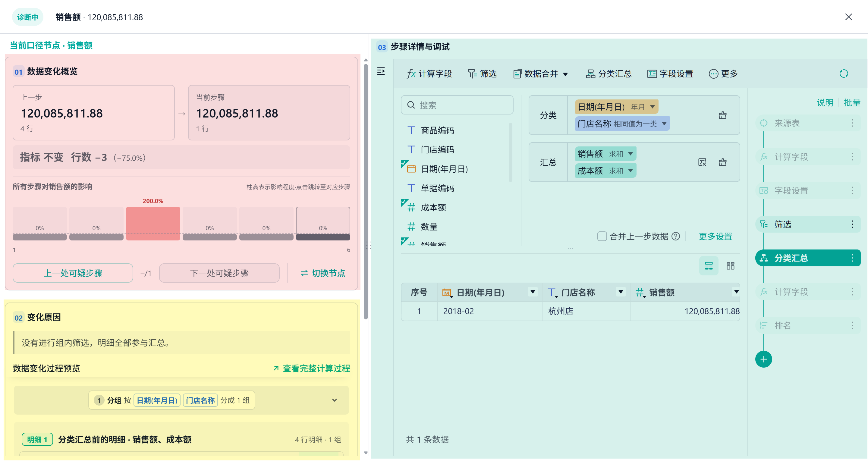Screen dimensions: 868x461
Task: Open the 筛选 step options menu
Action: click(x=852, y=224)
